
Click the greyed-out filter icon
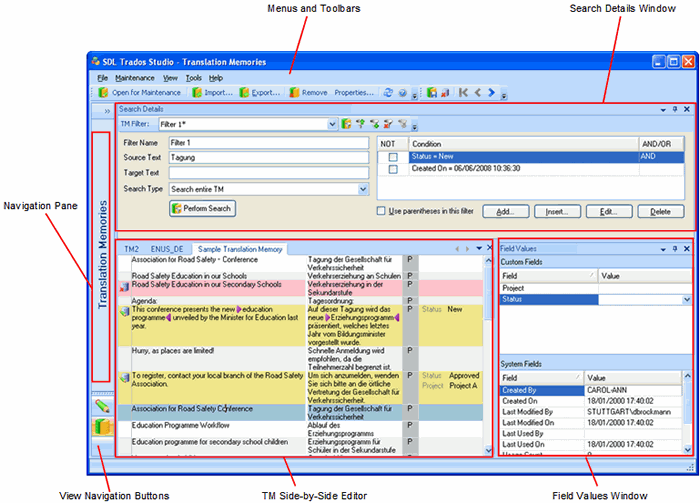click(403, 124)
